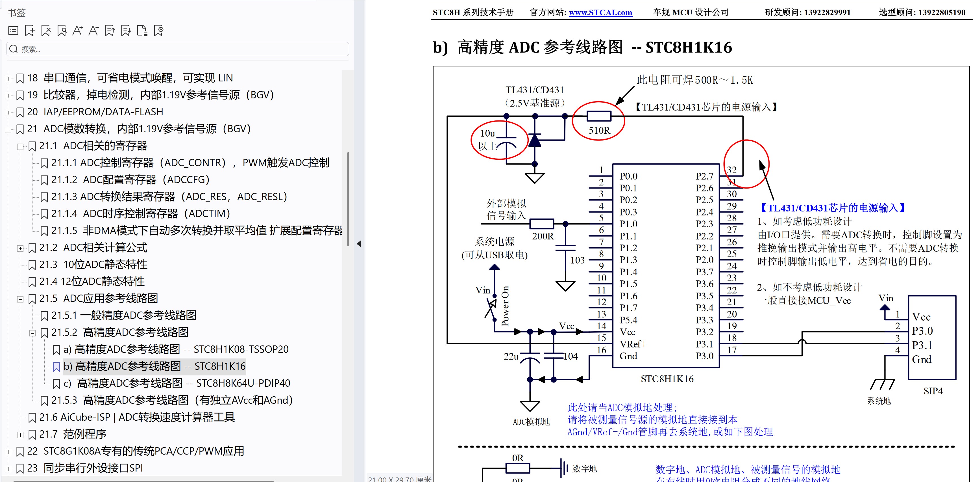Collapse 21.5 ADC应用参考线路图 node
The image size is (980, 482).
point(20,299)
